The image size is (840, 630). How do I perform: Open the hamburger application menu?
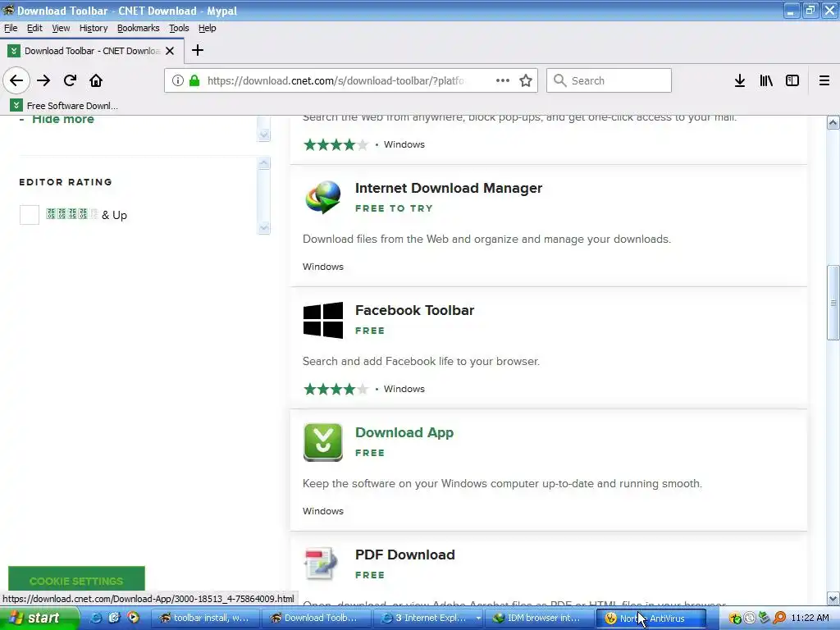tap(824, 80)
